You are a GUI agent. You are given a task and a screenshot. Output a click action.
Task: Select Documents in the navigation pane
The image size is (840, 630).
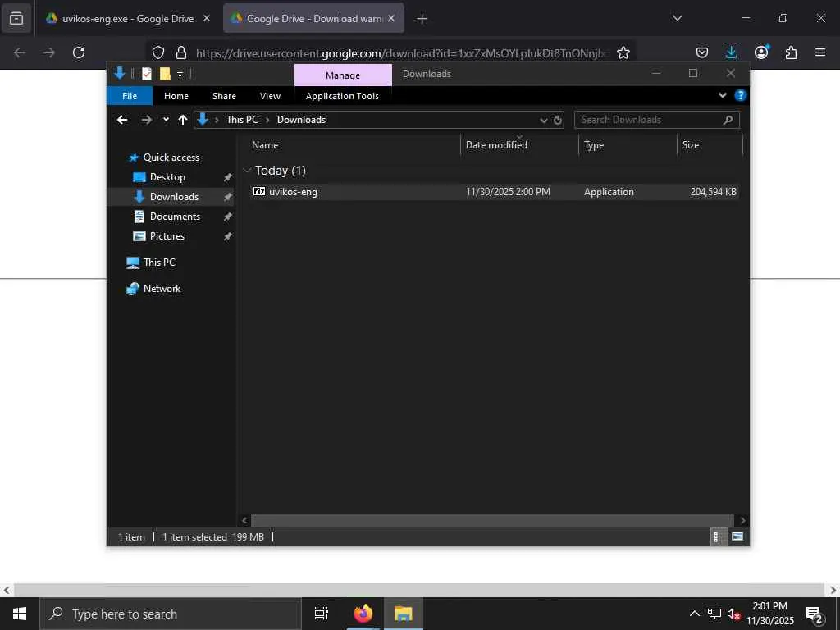[175, 217]
